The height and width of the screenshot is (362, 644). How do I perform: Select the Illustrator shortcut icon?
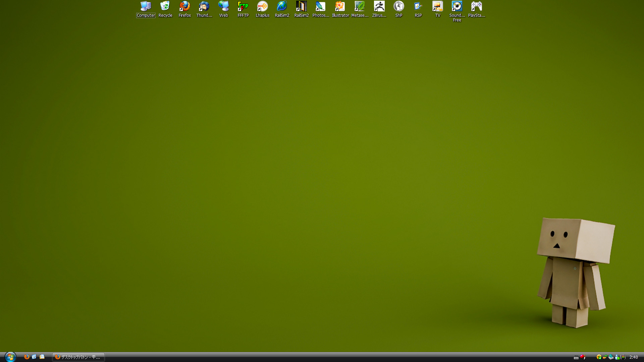340,6
